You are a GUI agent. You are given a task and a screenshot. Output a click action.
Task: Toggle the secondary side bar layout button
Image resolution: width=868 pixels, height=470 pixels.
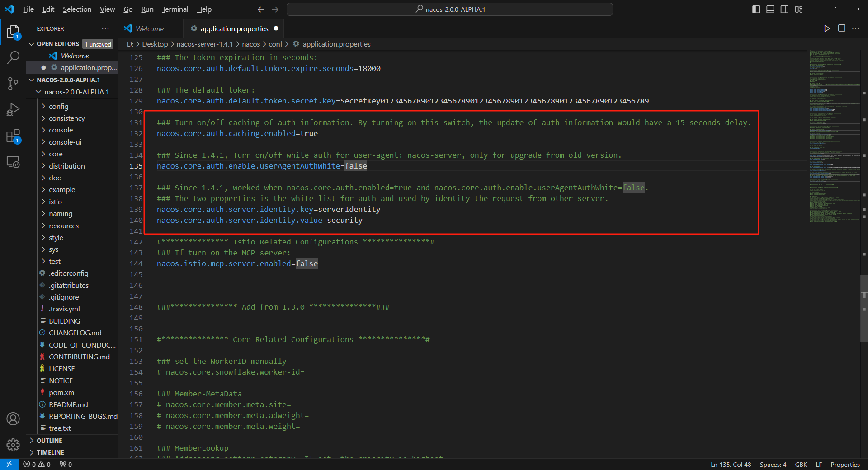tap(784, 9)
